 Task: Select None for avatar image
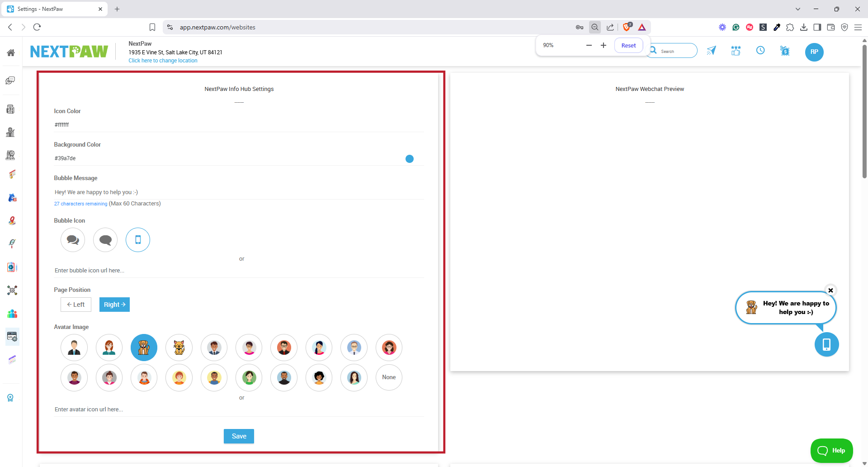pos(389,377)
